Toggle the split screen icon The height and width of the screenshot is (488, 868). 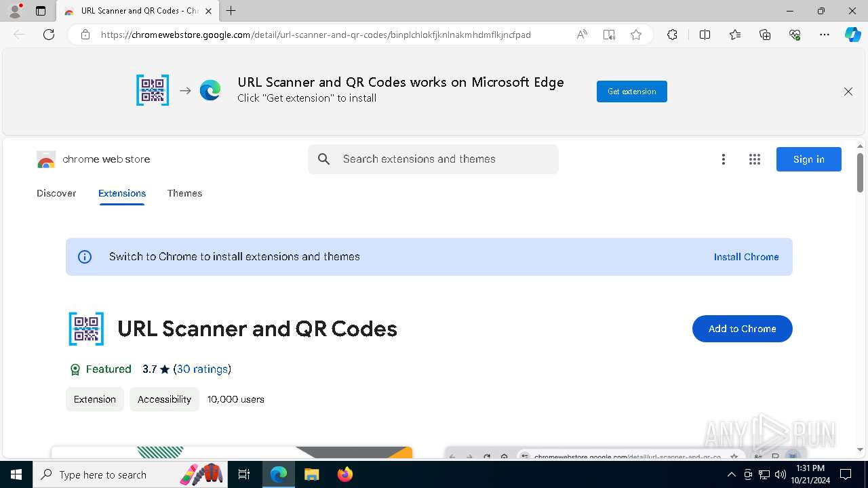(705, 35)
